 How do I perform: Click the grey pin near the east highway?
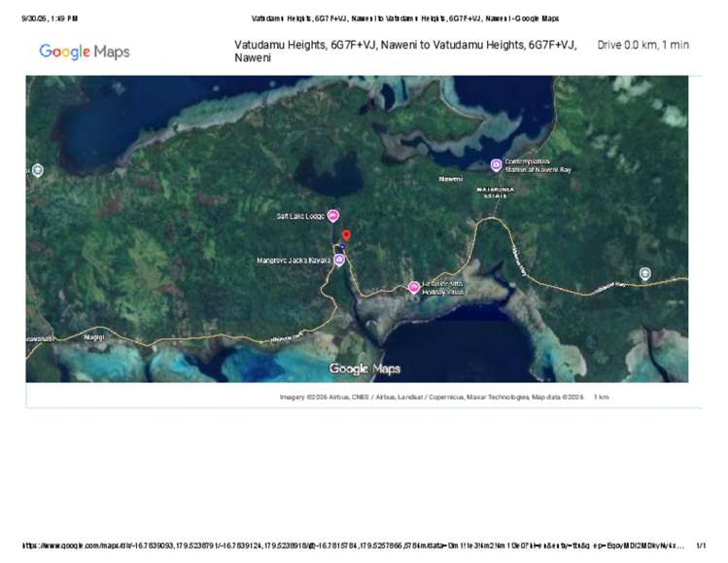point(644,273)
